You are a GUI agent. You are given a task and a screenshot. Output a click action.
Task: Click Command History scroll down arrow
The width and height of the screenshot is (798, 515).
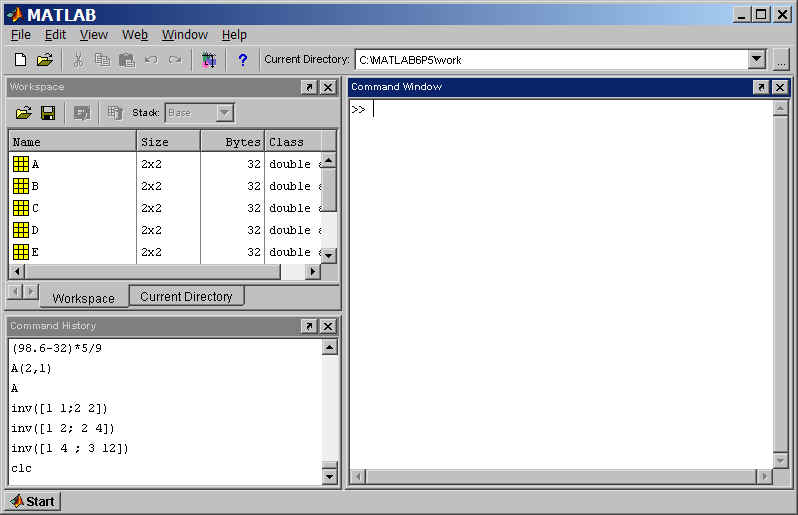click(329, 477)
